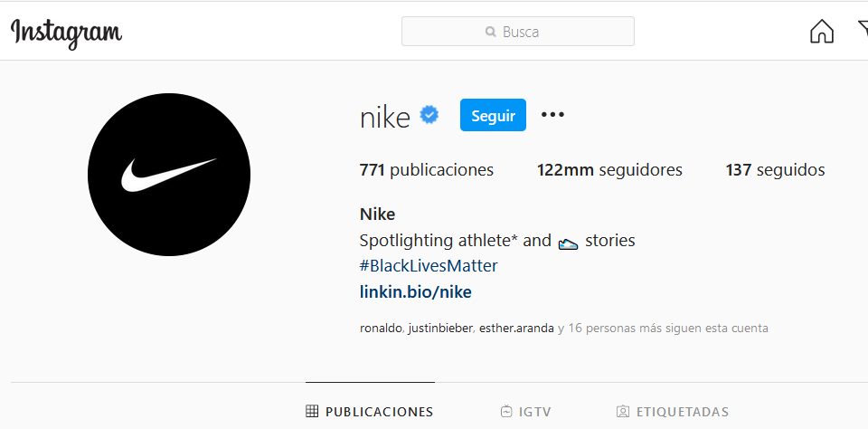
Task: Open the three dots options menu
Action: (x=552, y=115)
